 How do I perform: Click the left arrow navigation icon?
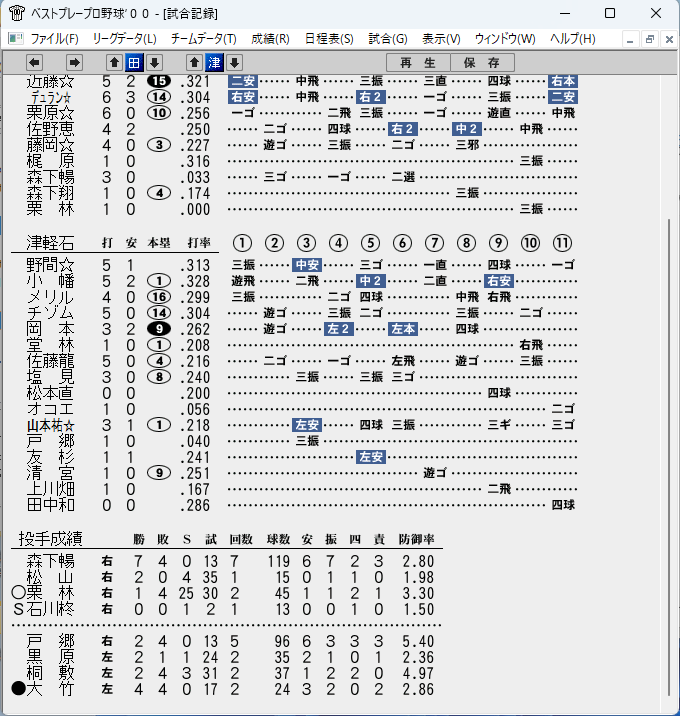(34, 63)
